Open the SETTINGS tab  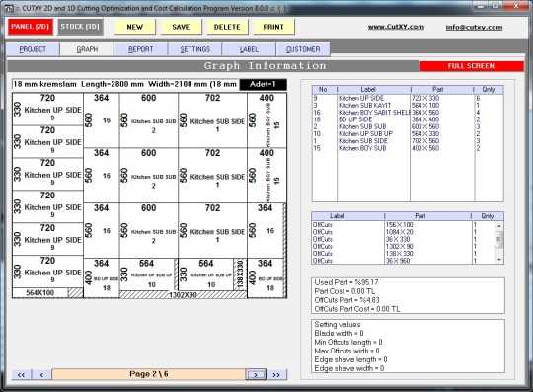click(x=195, y=49)
